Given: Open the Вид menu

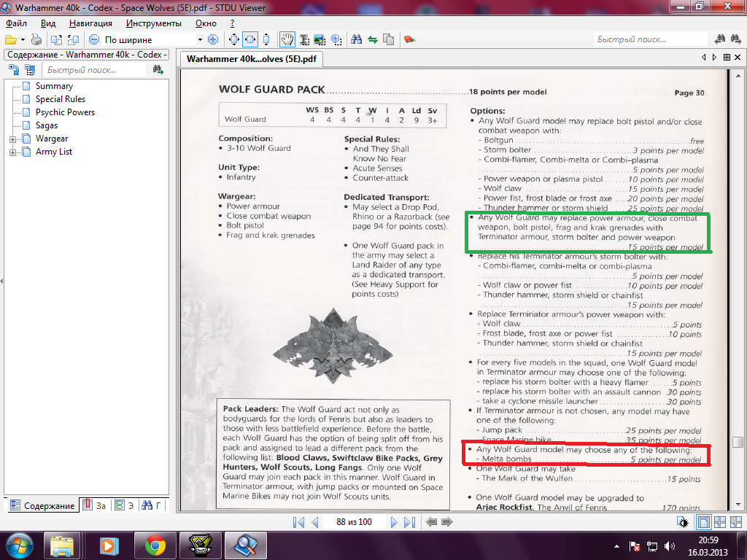Looking at the screenshot, I should (x=48, y=23).
